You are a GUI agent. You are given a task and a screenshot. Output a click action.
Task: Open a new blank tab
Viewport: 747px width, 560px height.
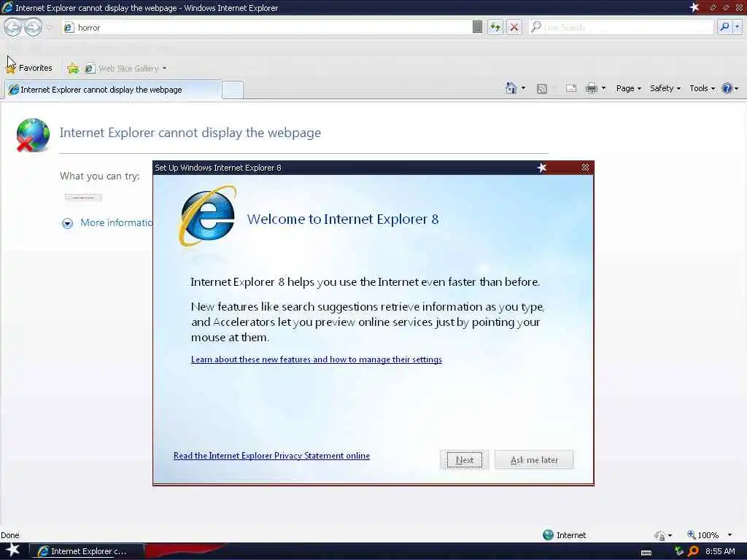[x=233, y=90]
